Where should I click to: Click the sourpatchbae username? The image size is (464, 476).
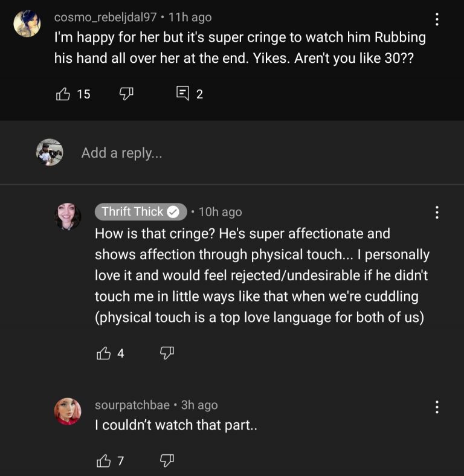tap(132, 405)
